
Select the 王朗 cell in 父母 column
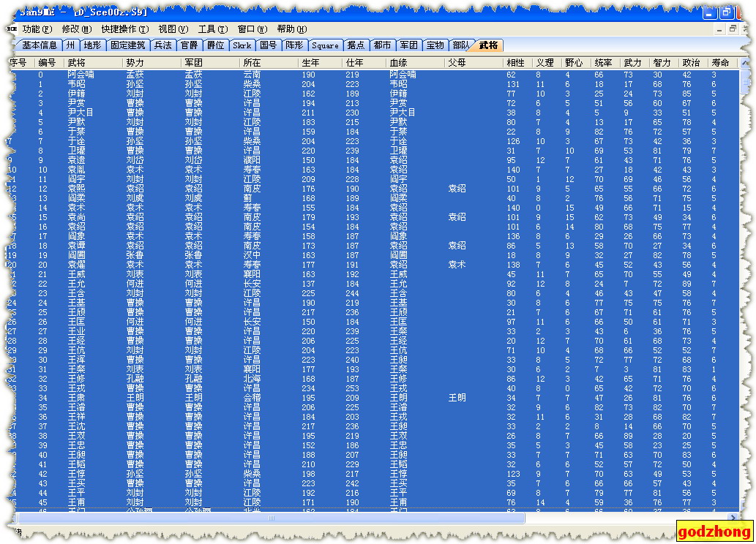[457, 398]
